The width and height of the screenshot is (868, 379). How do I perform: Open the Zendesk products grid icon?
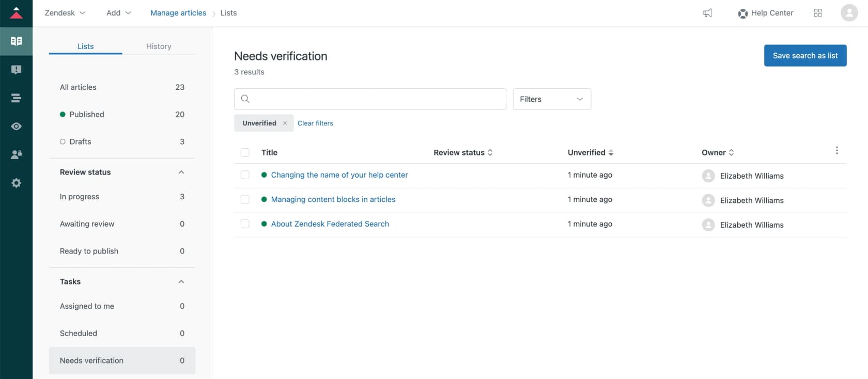pos(818,13)
